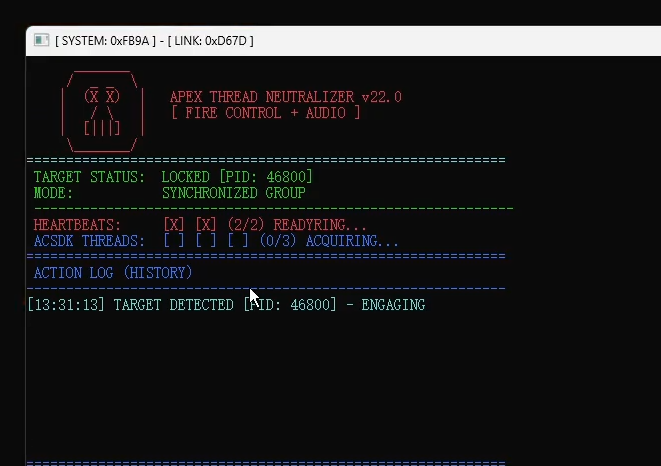Click the ASCII skull logo's X X eyes
Screen dimensions: 661x466
101,97
